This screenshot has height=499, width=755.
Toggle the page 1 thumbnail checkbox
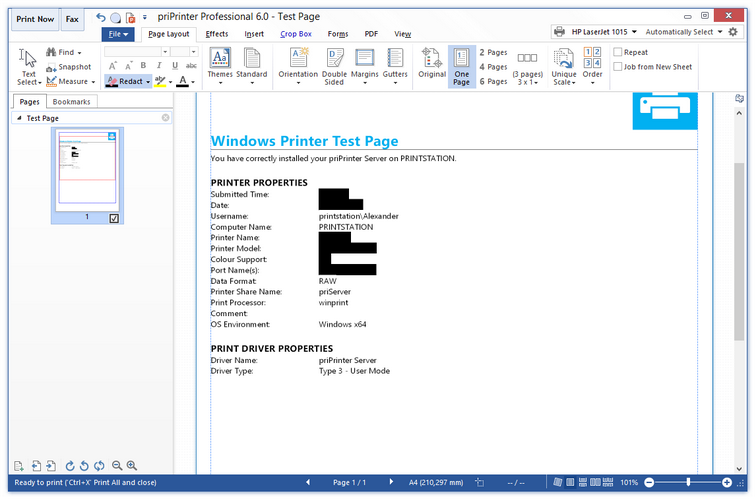(114, 219)
